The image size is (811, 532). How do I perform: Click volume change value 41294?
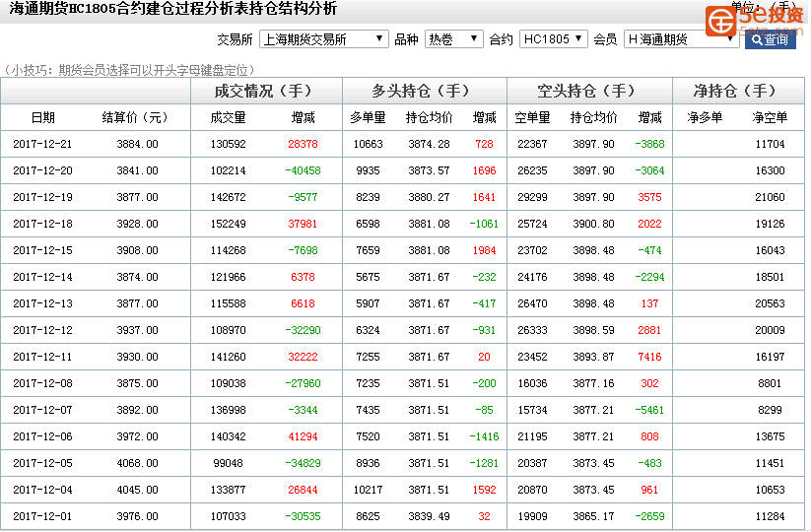click(x=304, y=436)
